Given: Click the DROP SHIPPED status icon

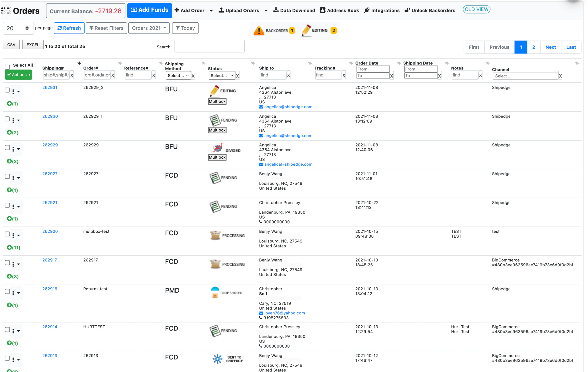Looking at the screenshot, I should 215,292.
